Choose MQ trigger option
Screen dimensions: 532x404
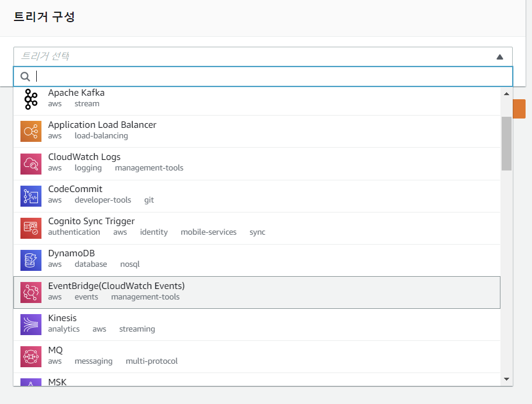tap(257, 357)
